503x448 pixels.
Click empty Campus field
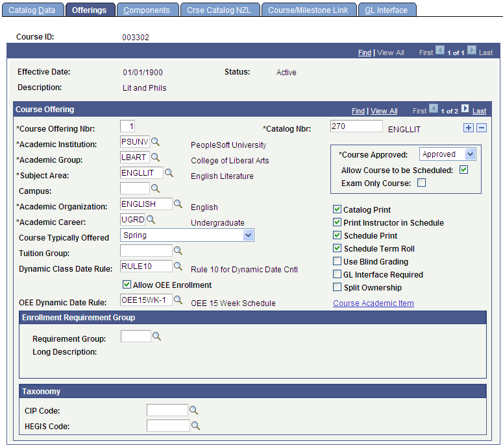click(x=135, y=188)
